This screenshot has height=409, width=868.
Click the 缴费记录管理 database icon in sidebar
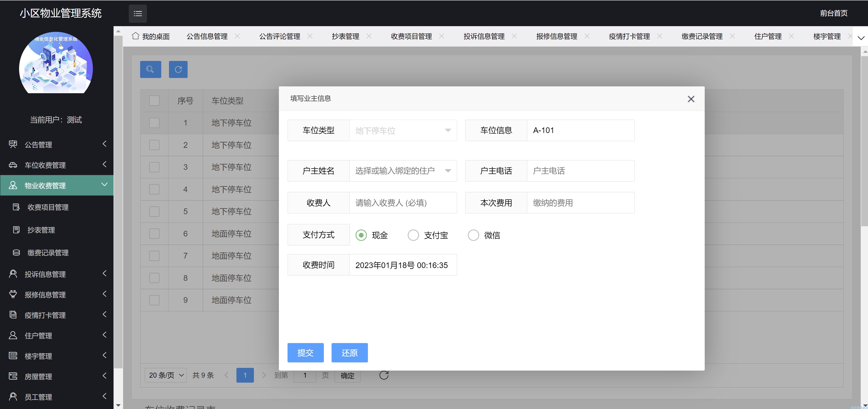pos(16,252)
